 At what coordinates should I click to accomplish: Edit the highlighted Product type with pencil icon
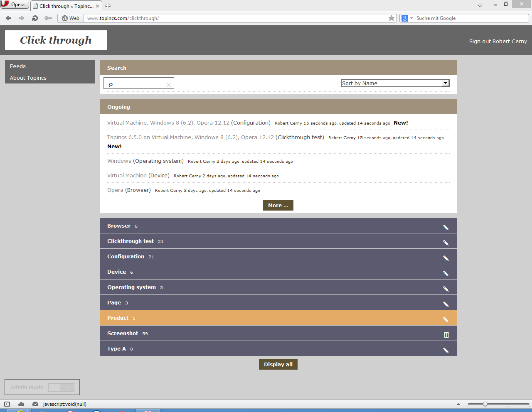coord(446,319)
